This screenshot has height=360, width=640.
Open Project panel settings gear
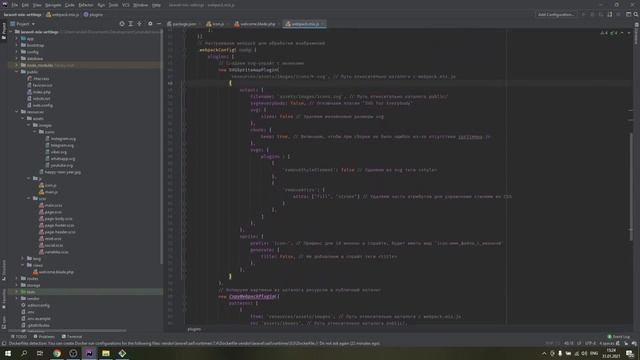[150, 24]
